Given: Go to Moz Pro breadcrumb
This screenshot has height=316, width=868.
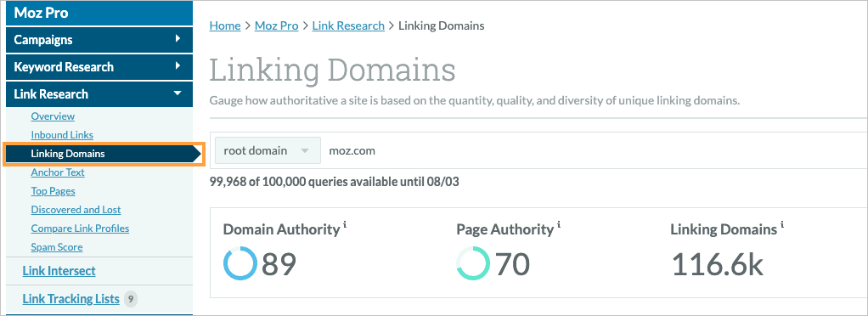Looking at the screenshot, I should [x=276, y=26].
